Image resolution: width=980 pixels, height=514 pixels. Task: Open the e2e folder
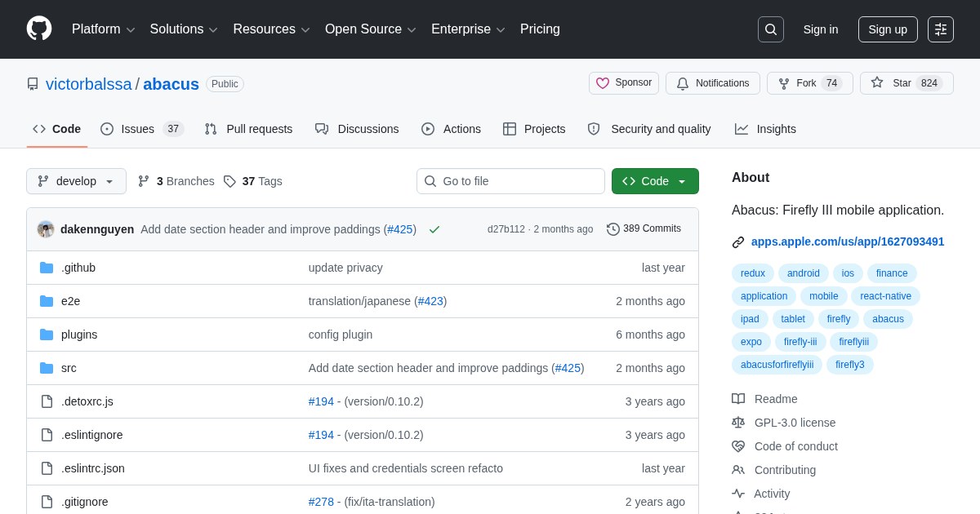(x=70, y=301)
